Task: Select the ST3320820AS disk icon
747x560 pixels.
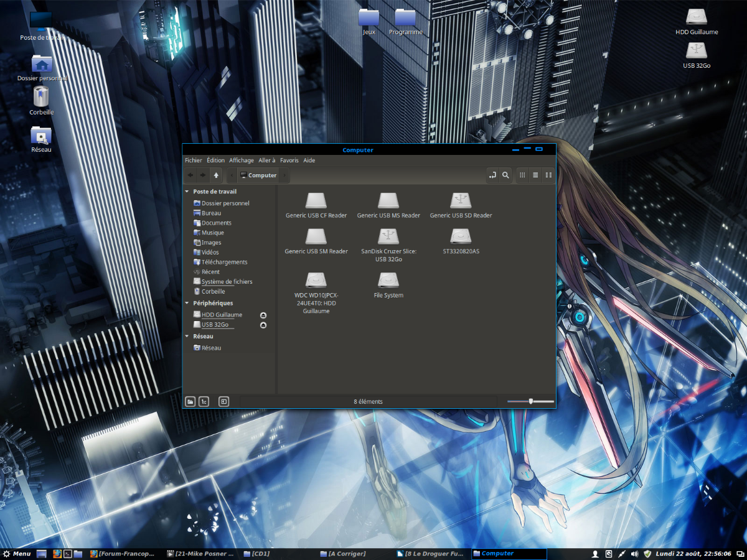Action: click(x=461, y=242)
